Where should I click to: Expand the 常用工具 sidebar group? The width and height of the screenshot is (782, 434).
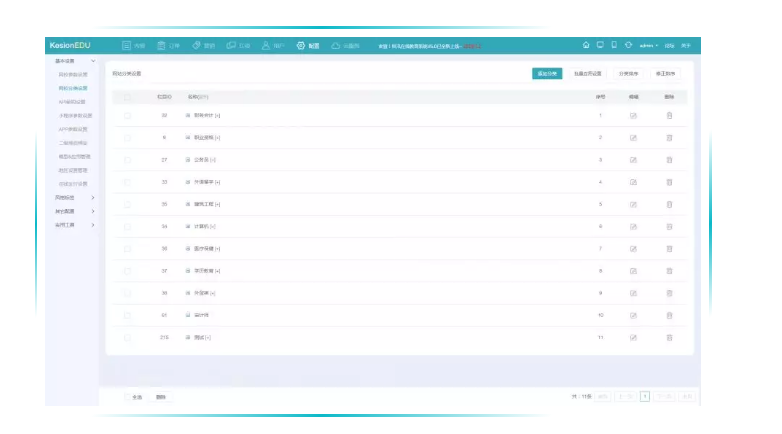pos(93,225)
